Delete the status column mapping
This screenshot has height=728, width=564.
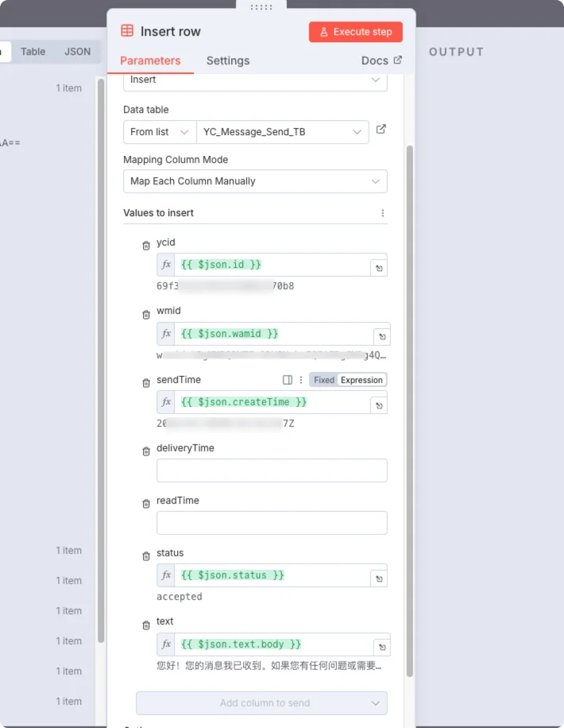[146, 556]
